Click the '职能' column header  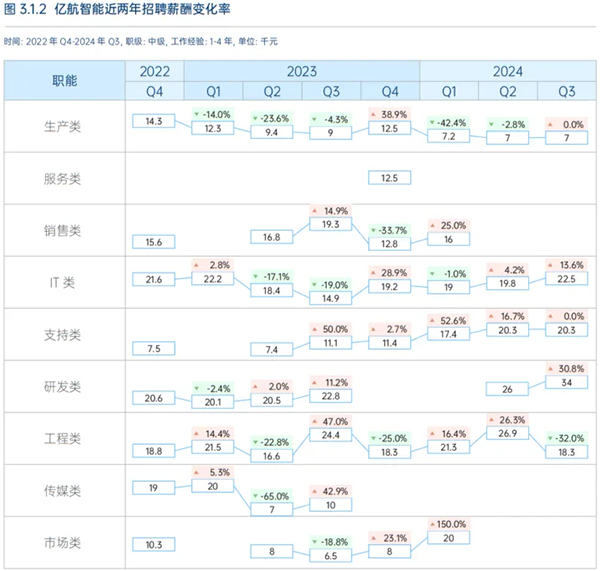point(65,81)
